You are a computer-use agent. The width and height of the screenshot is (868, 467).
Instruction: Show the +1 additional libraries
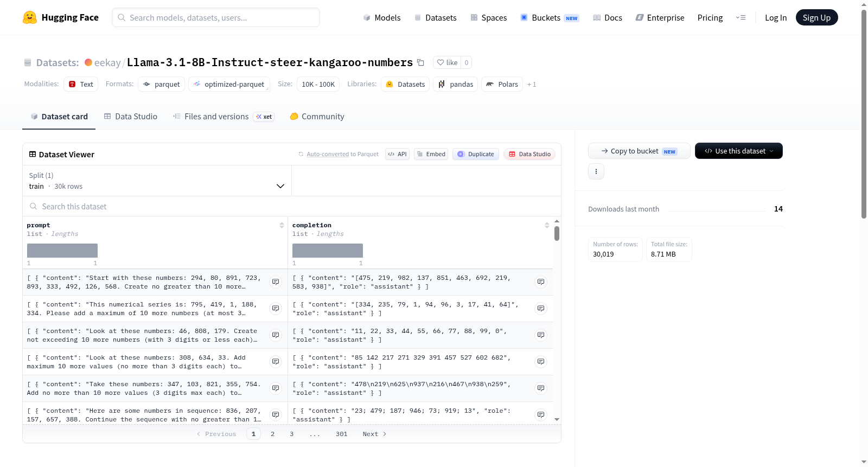(x=532, y=84)
